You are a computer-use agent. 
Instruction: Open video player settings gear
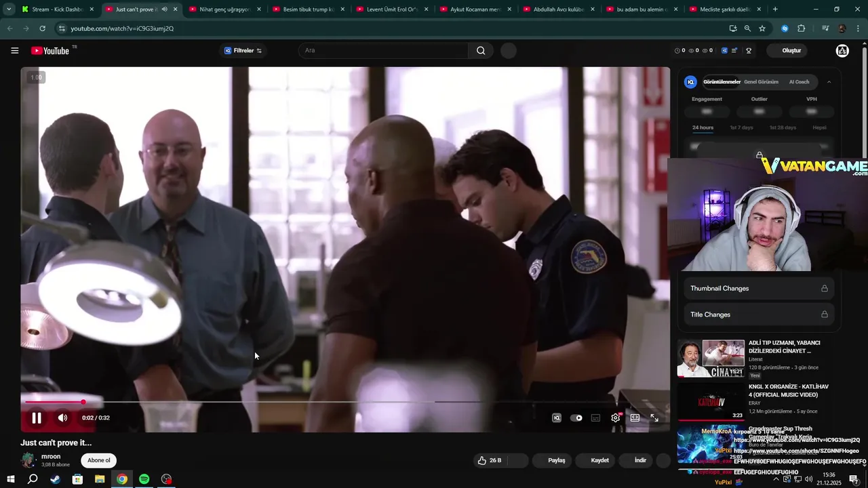[615, 418]
